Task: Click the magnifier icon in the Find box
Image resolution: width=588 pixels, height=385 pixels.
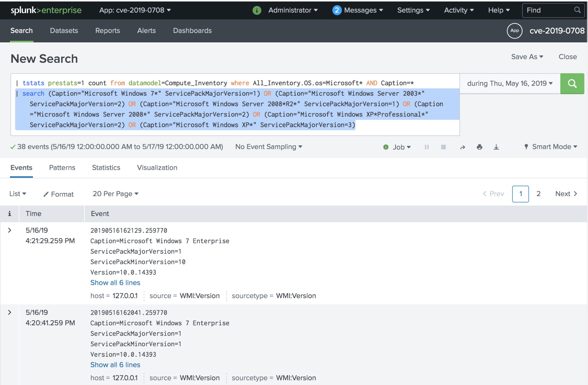Action: pos(577,10)
